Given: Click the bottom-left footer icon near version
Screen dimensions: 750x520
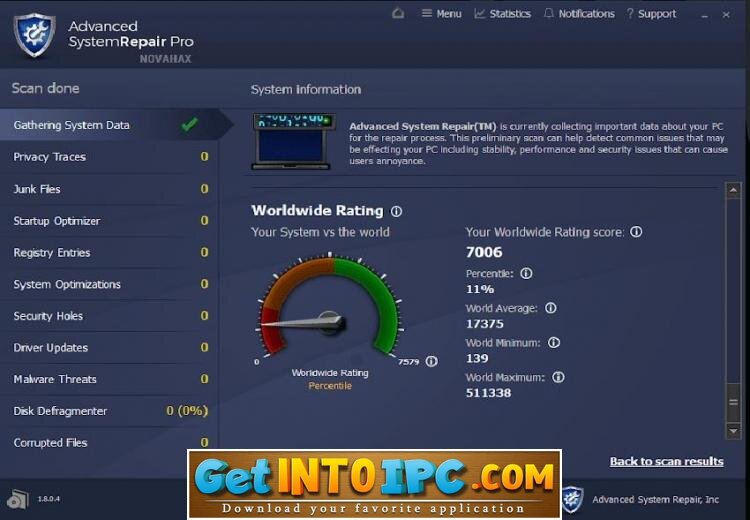Looking at the screenshot, I should pyautogui.click(x=18, y=499).
